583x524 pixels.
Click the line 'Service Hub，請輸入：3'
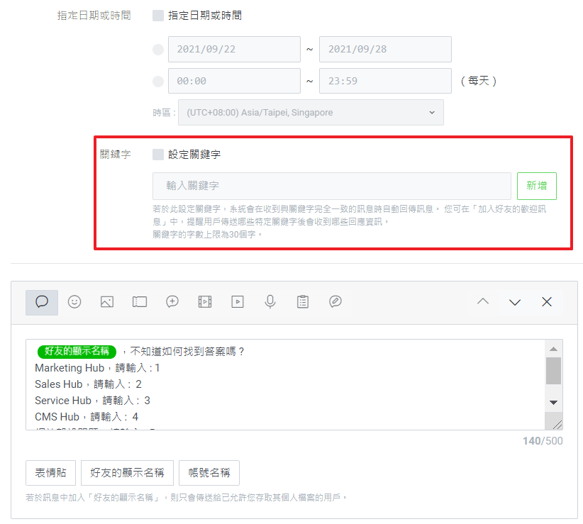93,401
